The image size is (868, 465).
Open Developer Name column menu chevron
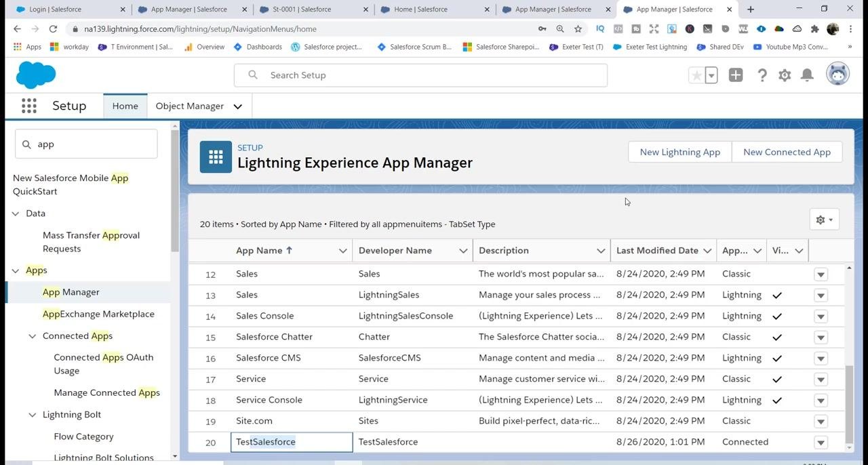pyautogui.click(x=463, y=251)
